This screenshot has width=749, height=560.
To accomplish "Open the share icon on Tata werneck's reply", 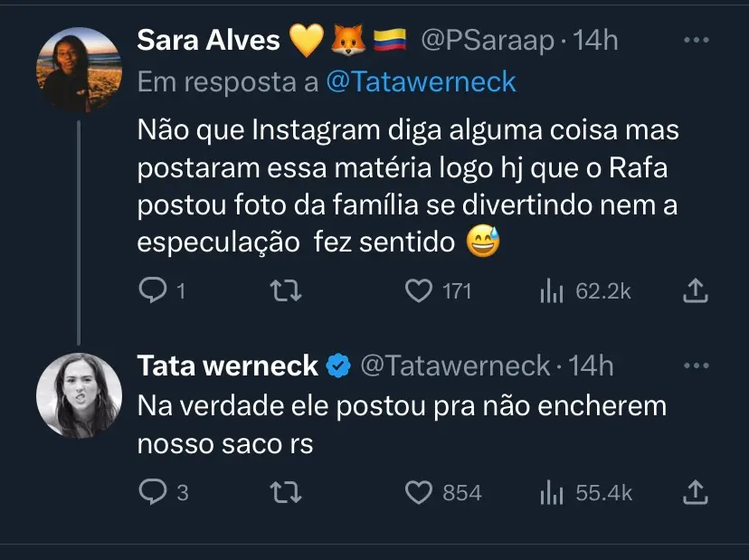I will click(x=695, y=492).
